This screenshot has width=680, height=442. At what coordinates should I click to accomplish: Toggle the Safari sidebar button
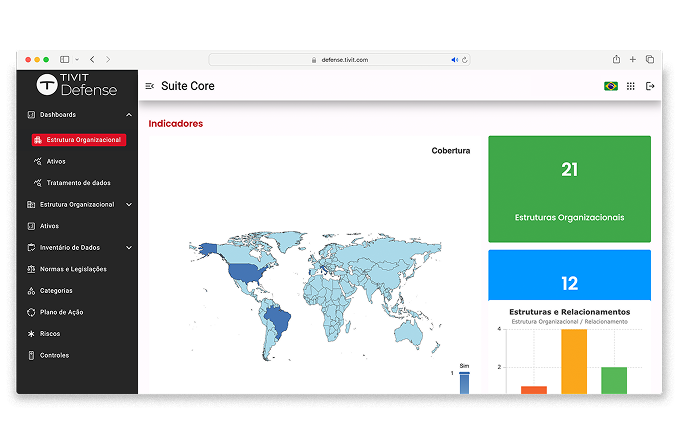tap(65, 60)
